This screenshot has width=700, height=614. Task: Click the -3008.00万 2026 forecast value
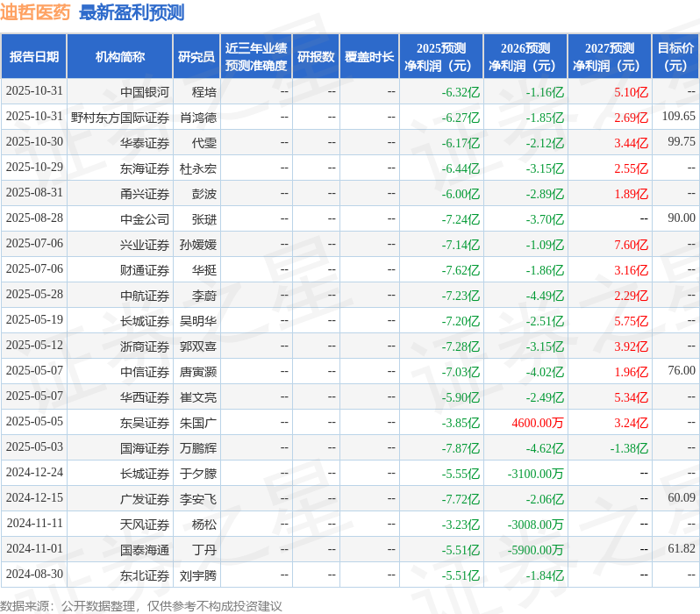pyautogui.click(x=536, y=525)
